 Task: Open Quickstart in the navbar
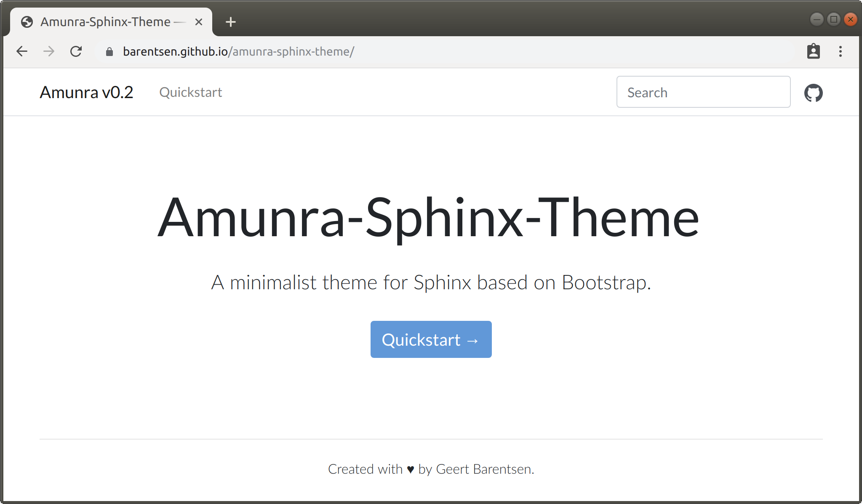pyautogui.click(x=190, y=93)
